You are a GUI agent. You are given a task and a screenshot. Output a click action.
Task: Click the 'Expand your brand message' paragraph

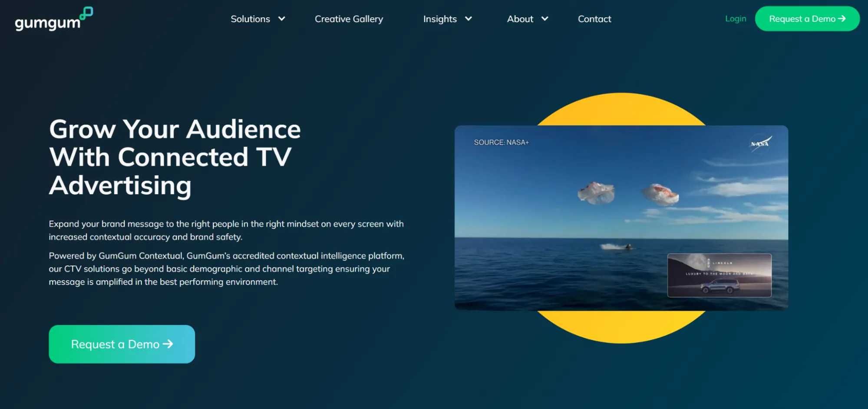tap(226, 230)
